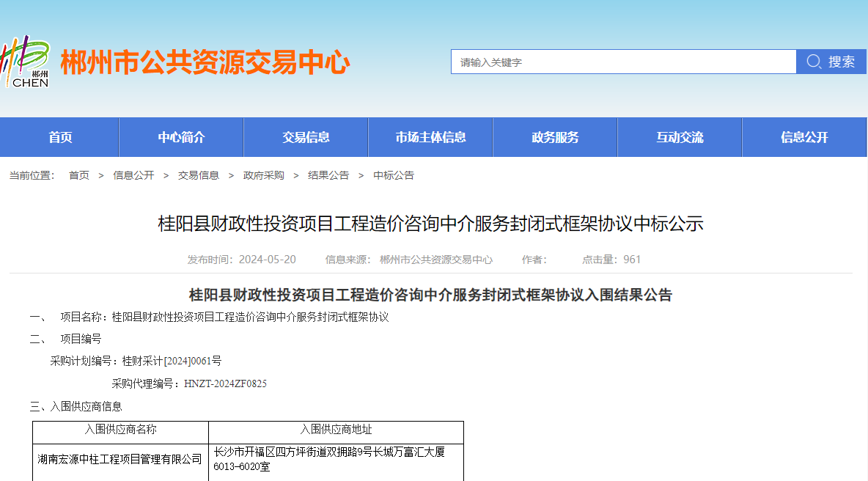
Task: Go to 信息公开 in breadcrumb
Action: pos(133,175)
